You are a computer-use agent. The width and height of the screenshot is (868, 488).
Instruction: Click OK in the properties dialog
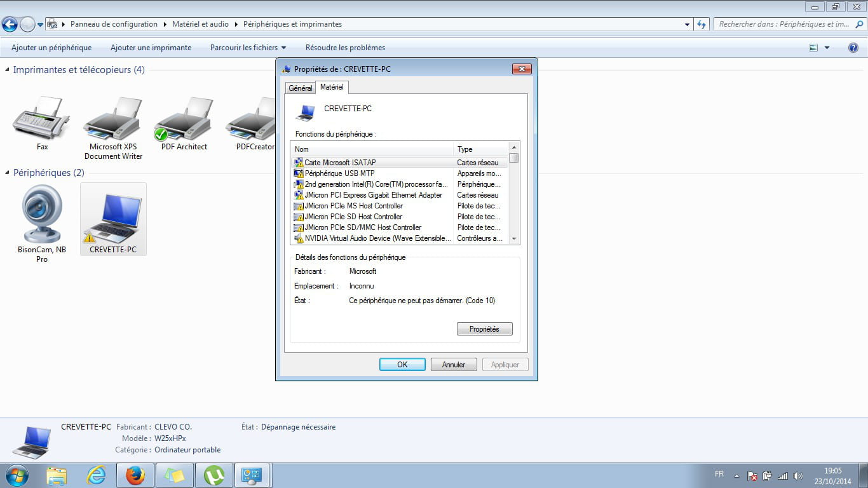pos(402,365)
